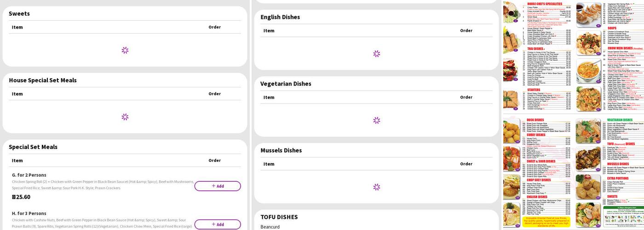Add 'H. for 3 Persons' set meal
The height and width of the screenshot is (230, 644).
point(217,224)
